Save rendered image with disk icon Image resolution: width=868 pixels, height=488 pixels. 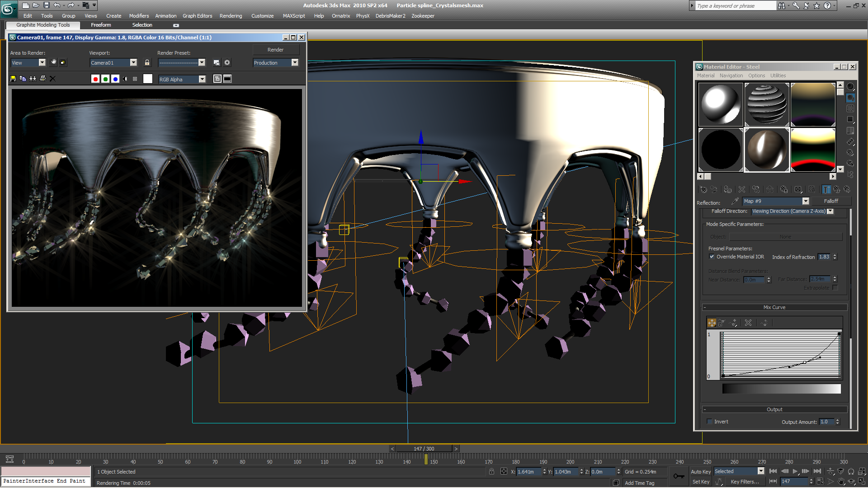click(x=13, y=79)
